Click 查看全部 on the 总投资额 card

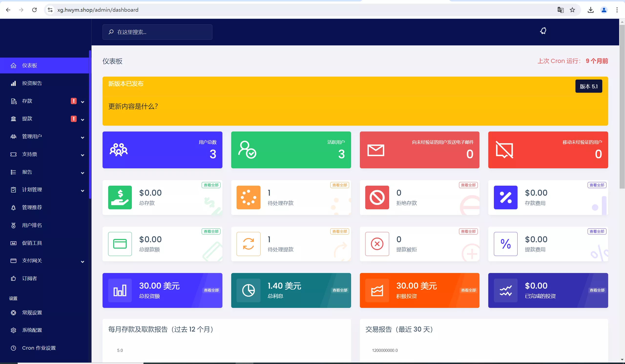click(211, 290)
